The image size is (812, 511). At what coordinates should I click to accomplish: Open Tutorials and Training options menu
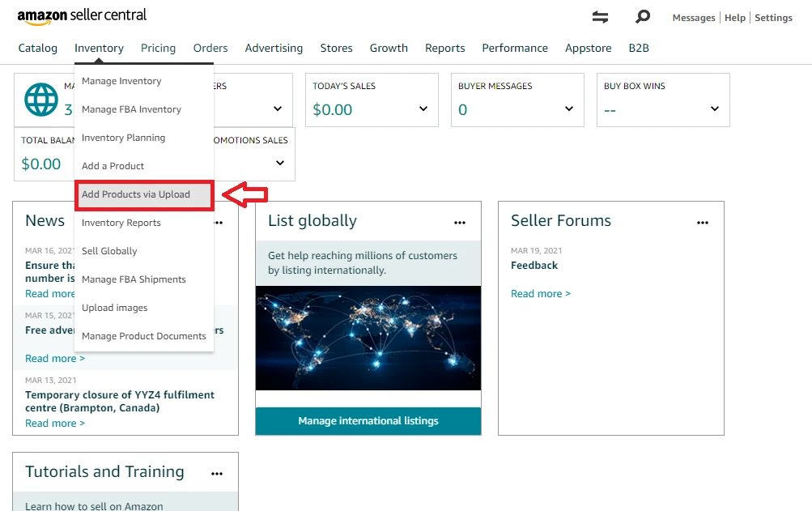tap(217, 473)
